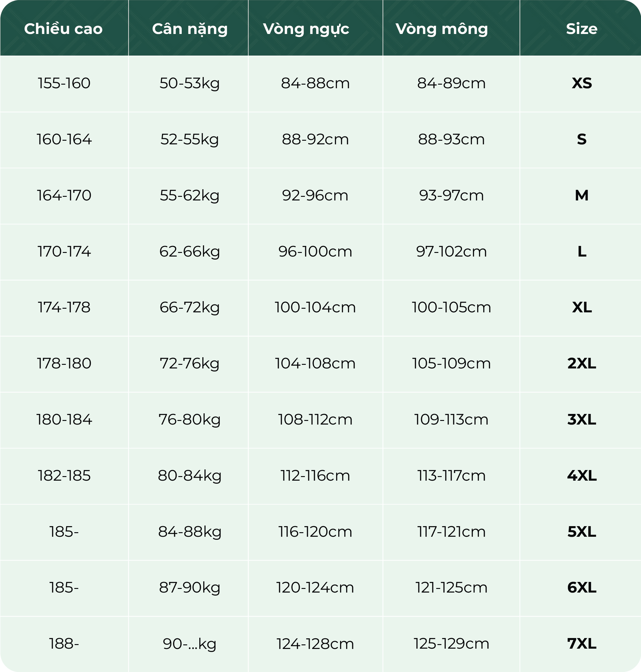
Task: Click the "Chiều cao" column header
Action: point(63,29)
